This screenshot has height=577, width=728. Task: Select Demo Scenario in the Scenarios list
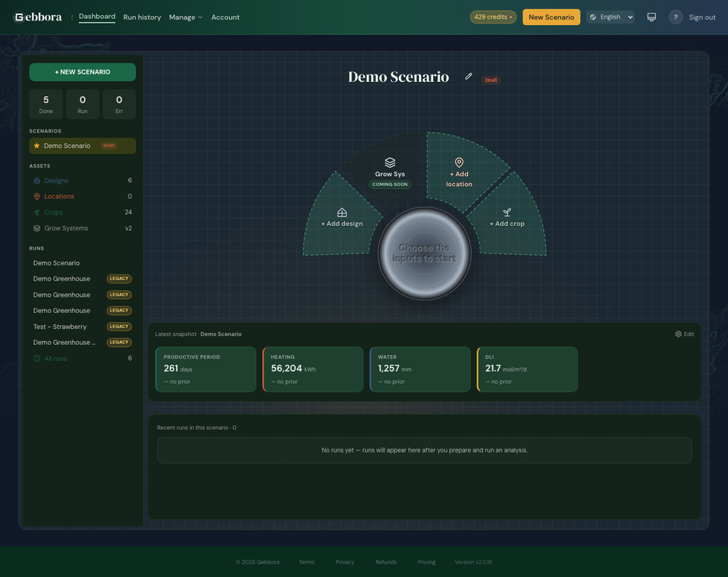(83, 146)
